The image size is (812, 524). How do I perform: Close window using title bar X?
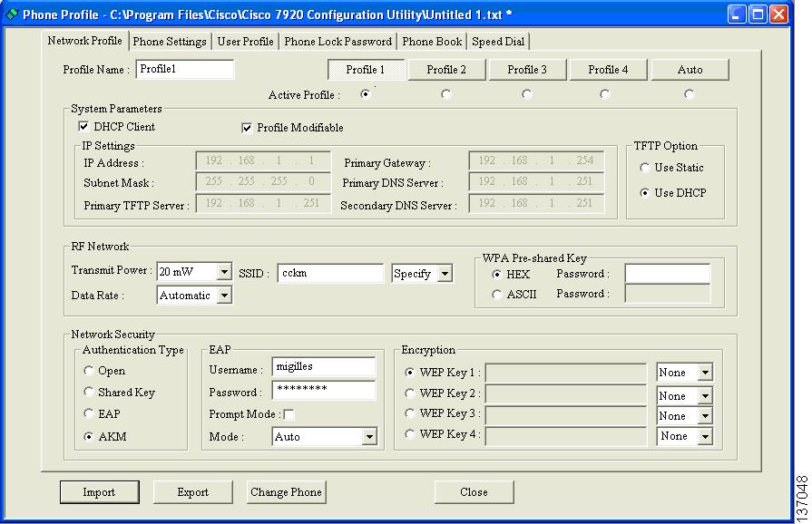[x=778, y=14]
